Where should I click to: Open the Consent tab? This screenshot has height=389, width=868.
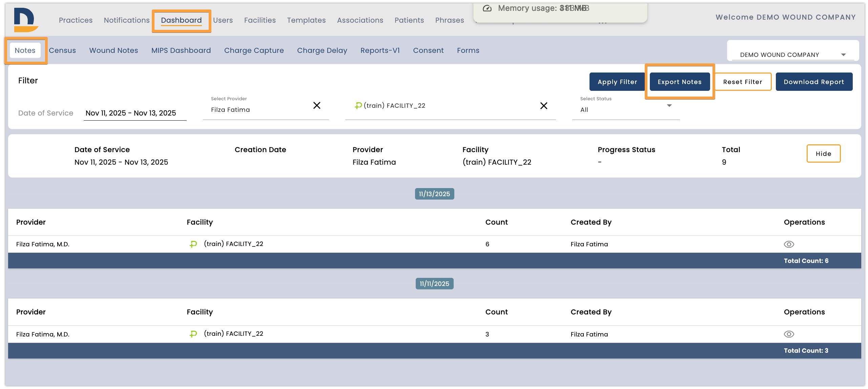[428, 50]
